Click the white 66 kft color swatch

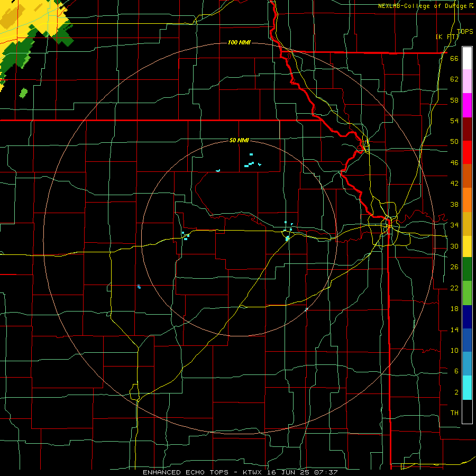[467, 58]
